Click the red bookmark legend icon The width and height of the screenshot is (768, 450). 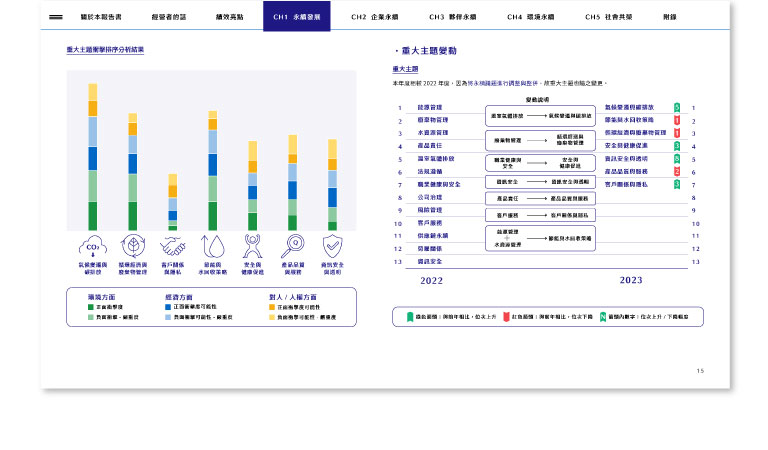[x=505, y=316]
